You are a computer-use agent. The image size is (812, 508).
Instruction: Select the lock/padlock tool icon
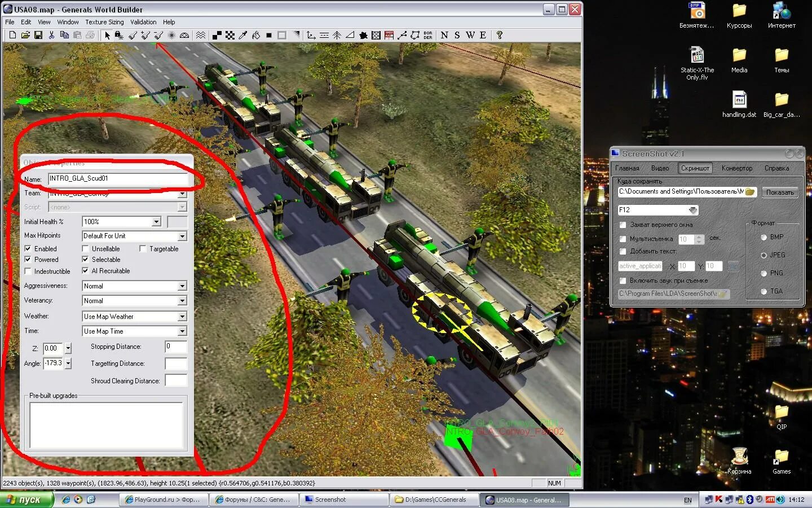119,35
